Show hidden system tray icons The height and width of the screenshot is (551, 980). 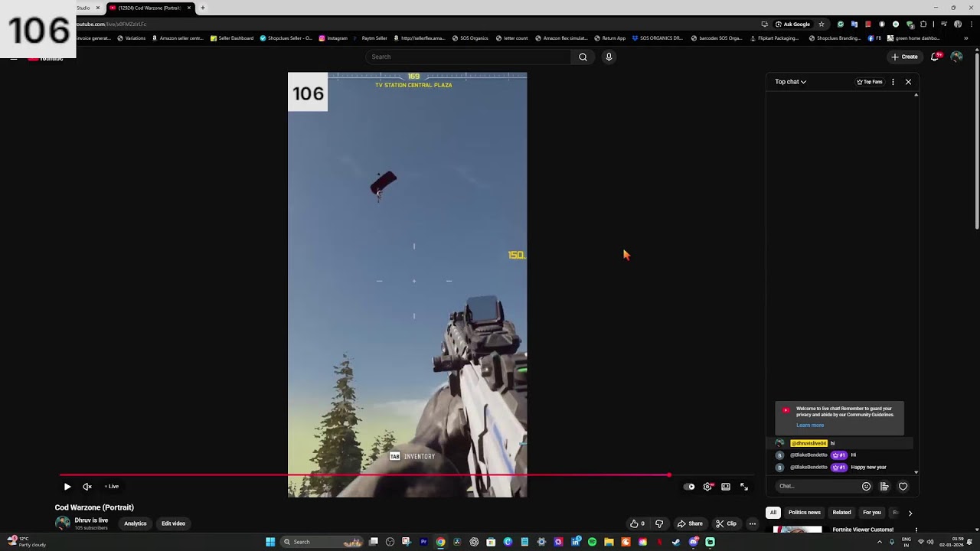879,542
